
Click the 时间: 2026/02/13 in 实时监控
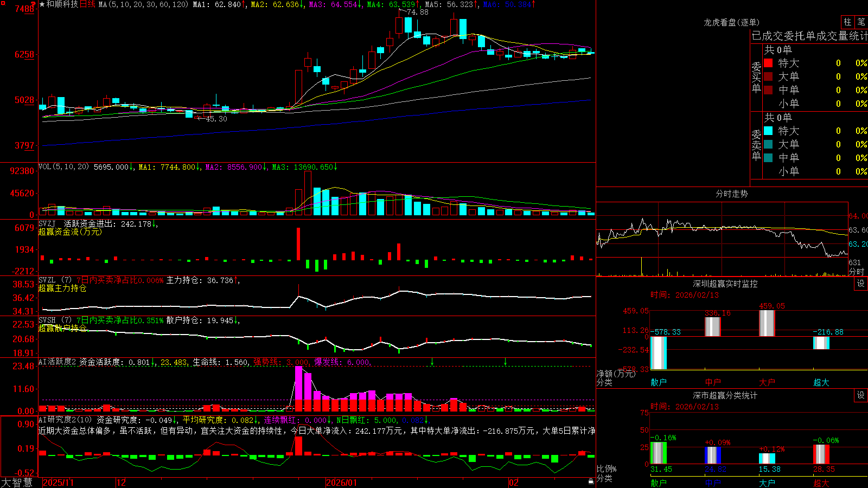coord(685,295)
